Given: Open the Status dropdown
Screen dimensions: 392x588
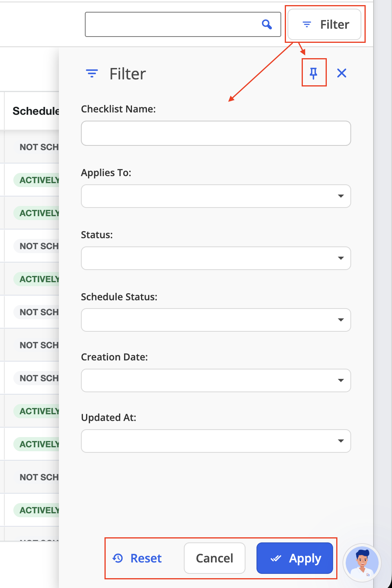Looking at the screenshot, I should [216, 258].
